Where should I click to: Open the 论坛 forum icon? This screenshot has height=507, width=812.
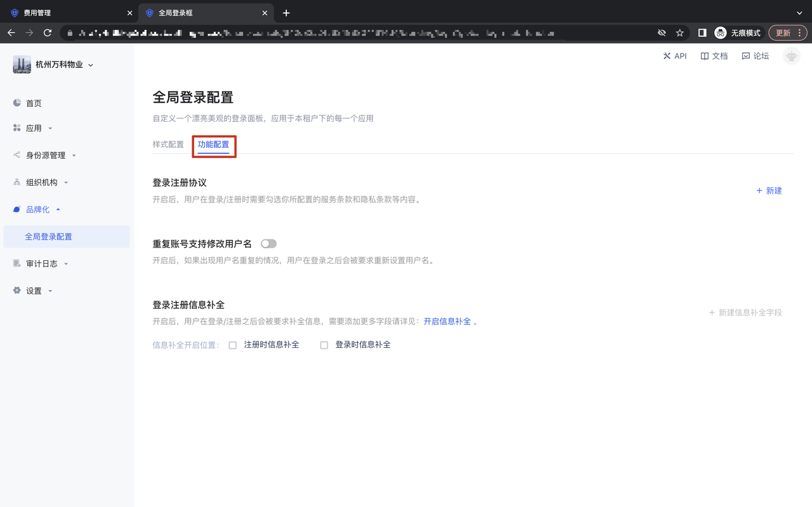745,56
